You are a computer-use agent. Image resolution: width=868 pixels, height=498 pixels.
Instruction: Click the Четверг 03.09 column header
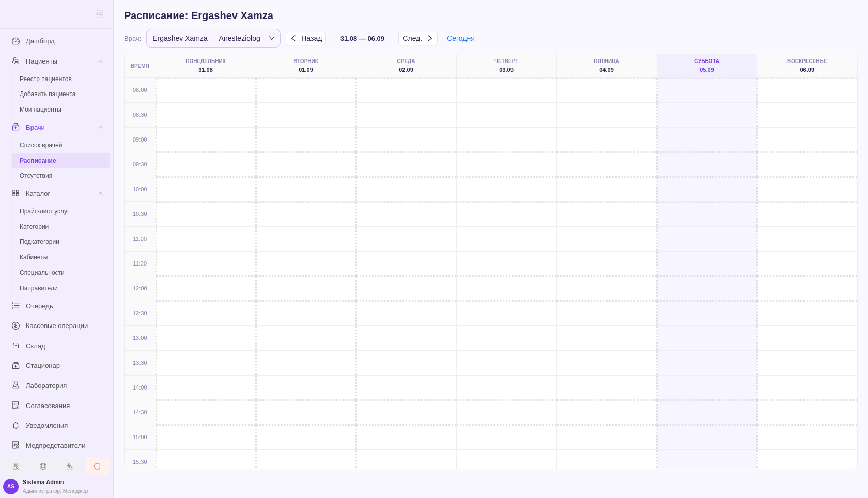click(506, 66)
